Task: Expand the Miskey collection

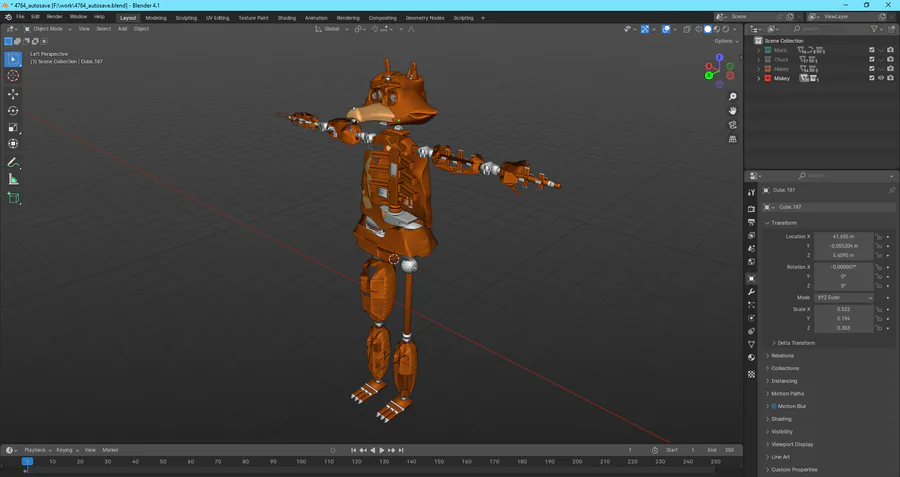Action: [x=759, y=78]
